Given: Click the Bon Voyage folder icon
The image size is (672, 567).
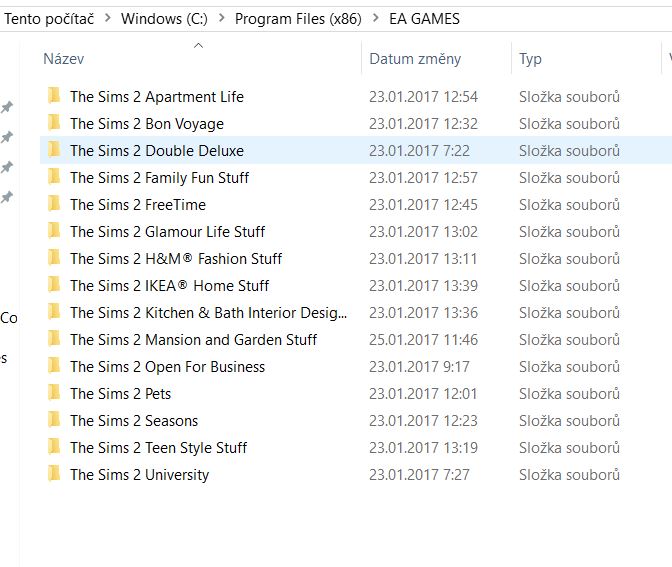Looking at the screenshot, I should (x=54, y=124).
